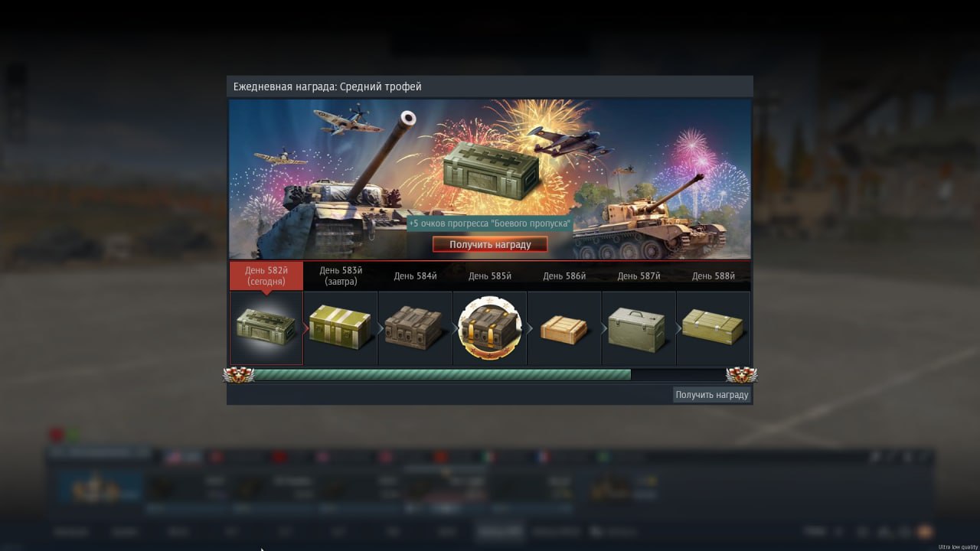Open the День 583й (завтра) tab

pyautogui.click(x=340, y=275)
